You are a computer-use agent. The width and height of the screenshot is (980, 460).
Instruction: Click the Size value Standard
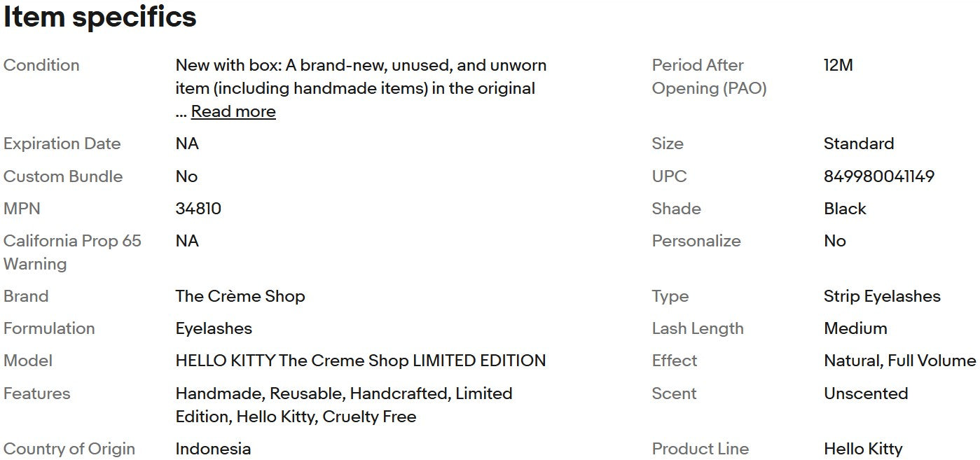858,144
